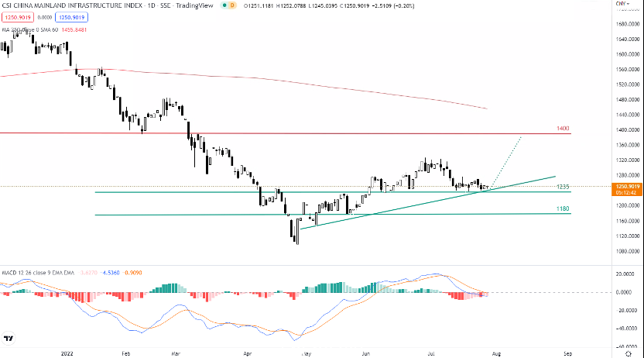Click the Apr label on time axis

[x=247, y=353]
